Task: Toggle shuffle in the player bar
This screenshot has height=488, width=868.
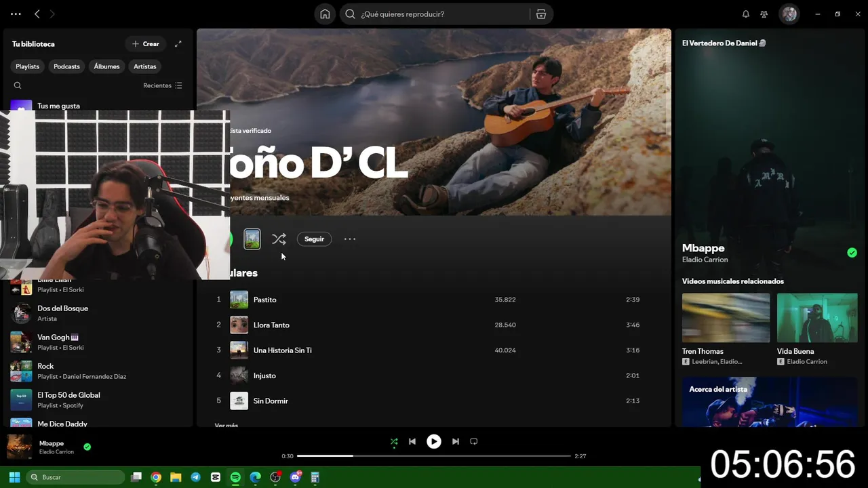Action: (394, 441)
